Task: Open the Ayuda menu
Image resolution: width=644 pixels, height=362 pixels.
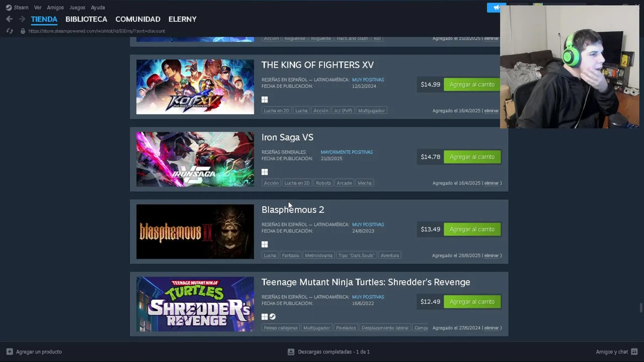Action: click(x=98, y=8)
